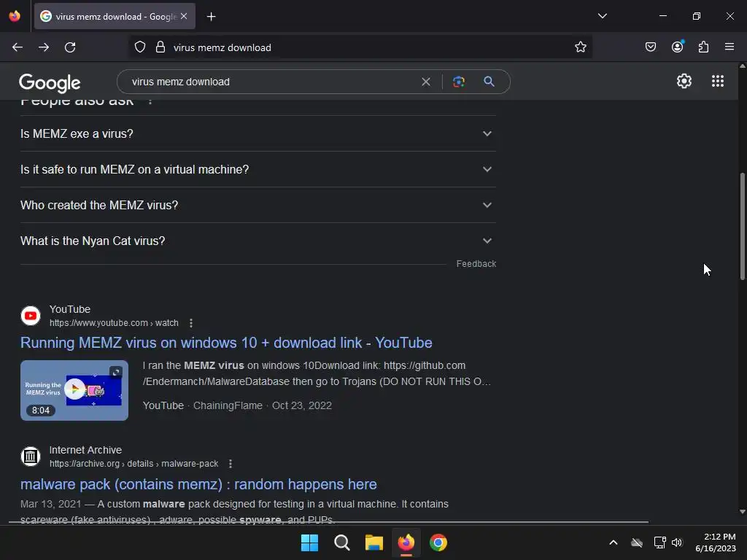Open the tracking protection shield icon
The height and width of the screenshot is (560, 747).
coord(140,47)
